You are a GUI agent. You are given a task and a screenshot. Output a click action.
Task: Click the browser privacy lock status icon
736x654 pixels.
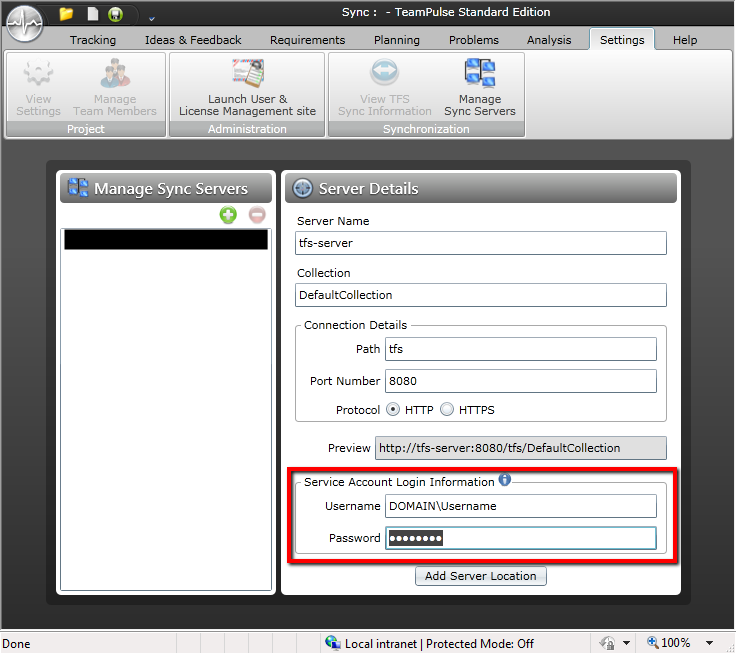(607, 643)
